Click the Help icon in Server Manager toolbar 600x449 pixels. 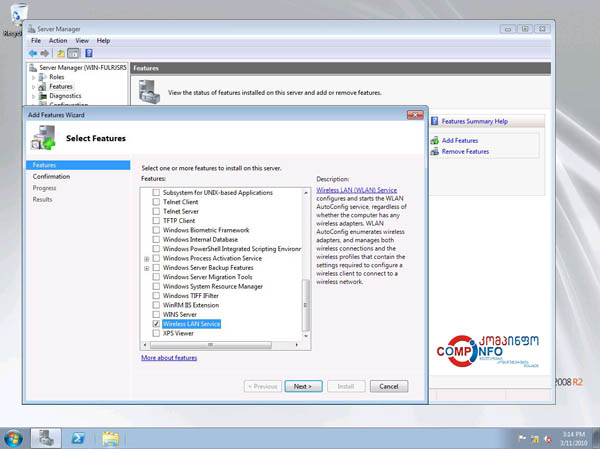[x=89, y=53]
